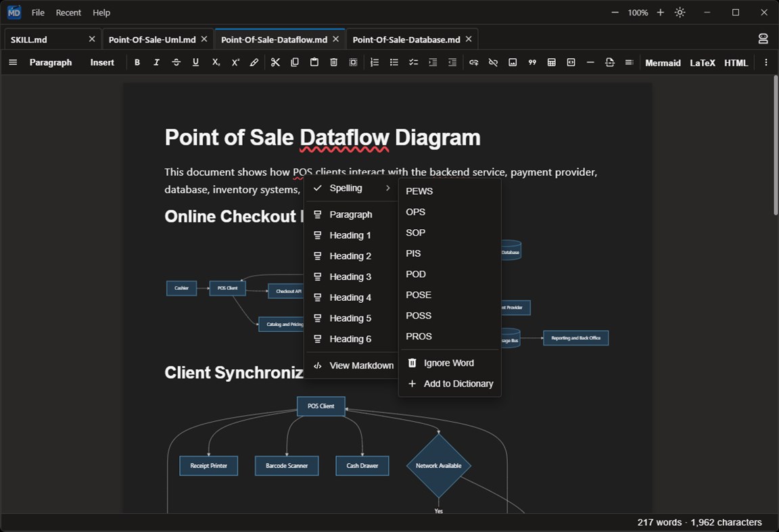Click the copy icon in toolbar
This screenshot has height=532, width=779.
point(295,62)
